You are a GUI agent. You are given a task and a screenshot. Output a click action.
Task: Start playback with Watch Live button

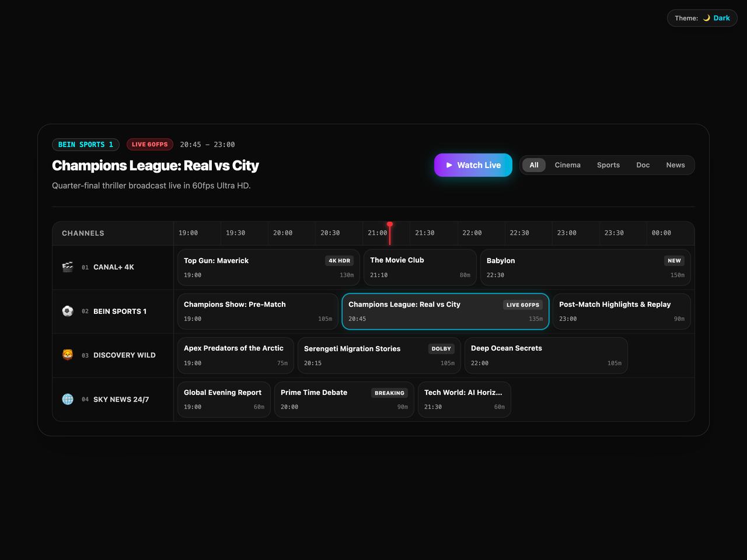click(x=473, y=165)
